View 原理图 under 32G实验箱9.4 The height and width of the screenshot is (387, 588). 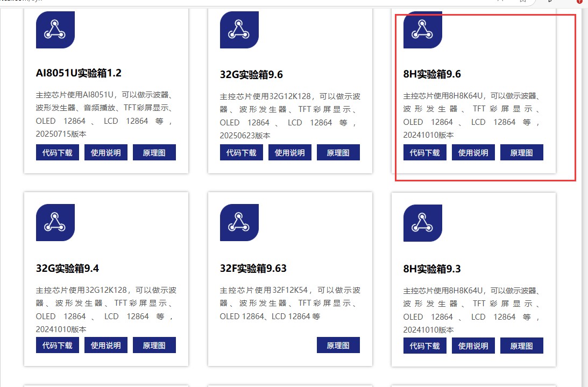click(x=154, y=345)
